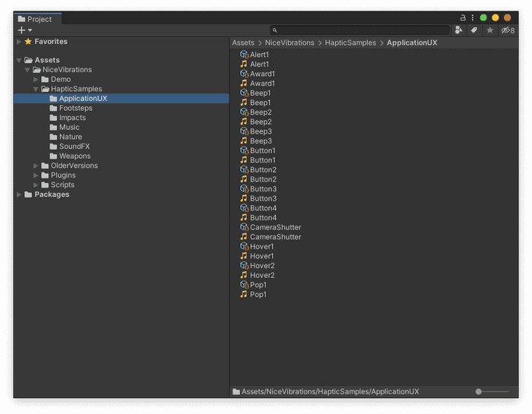Expand the Packages section
The height and width of the screenshot is (414, 532).
[19, 194]
